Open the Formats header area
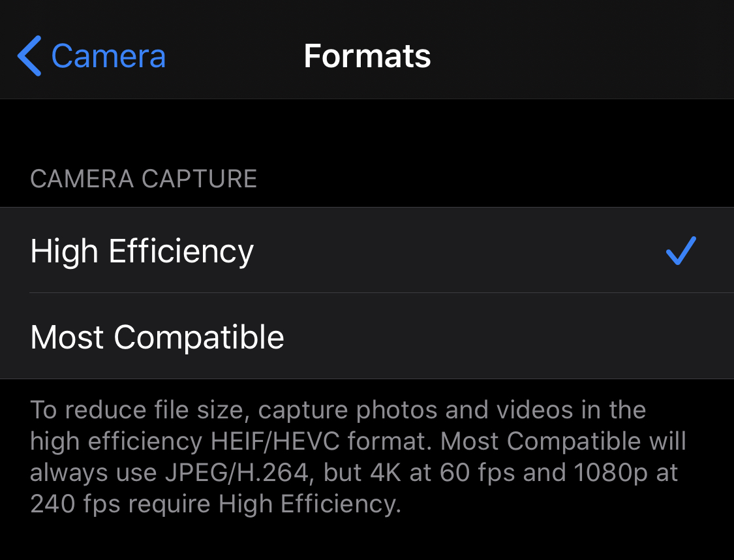 pos(367,55)
